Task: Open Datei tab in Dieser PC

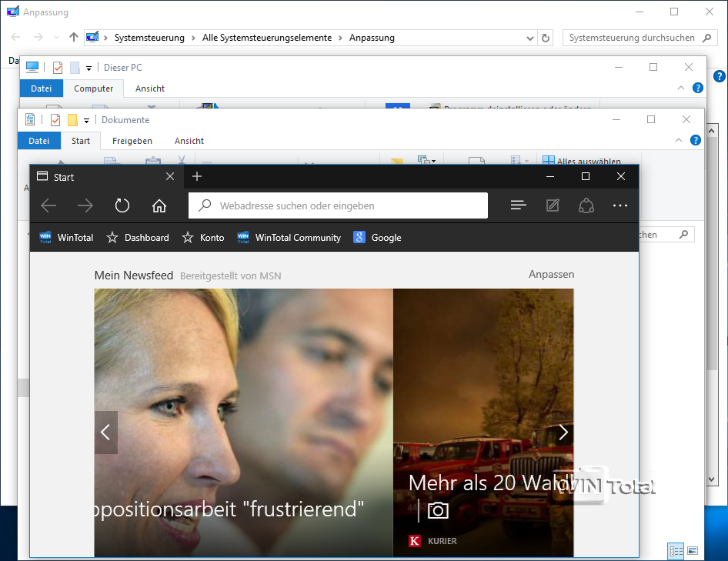Action: click(42, 88)
